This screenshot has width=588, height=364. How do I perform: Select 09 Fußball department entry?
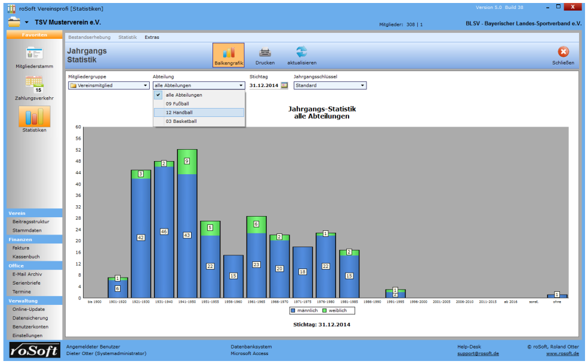177,104
